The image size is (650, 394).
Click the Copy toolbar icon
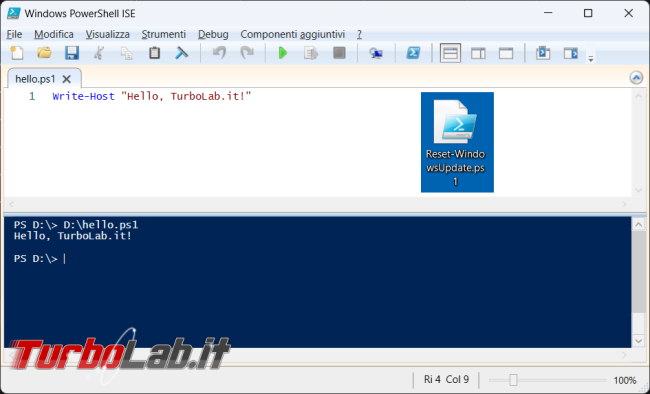pyautogui.click(x=126, y=53)
